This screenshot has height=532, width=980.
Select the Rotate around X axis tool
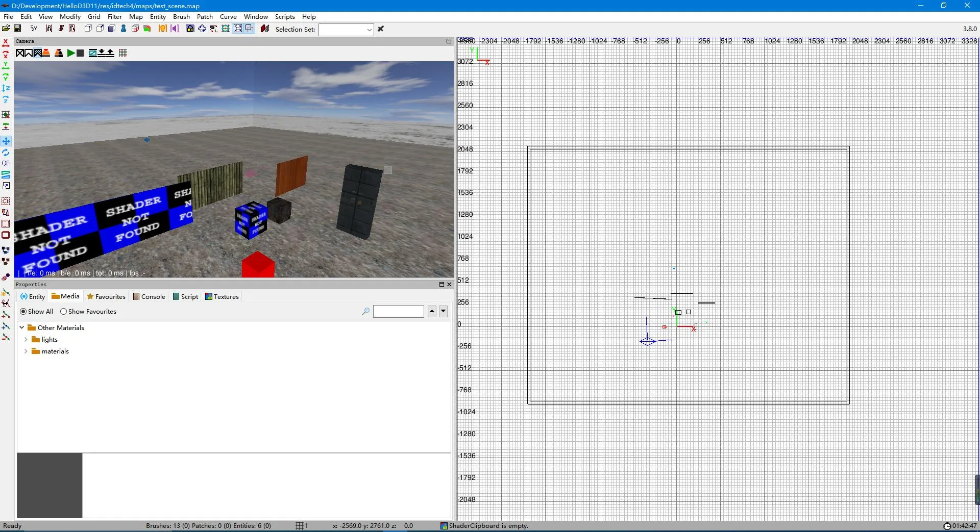pos(6,54)
